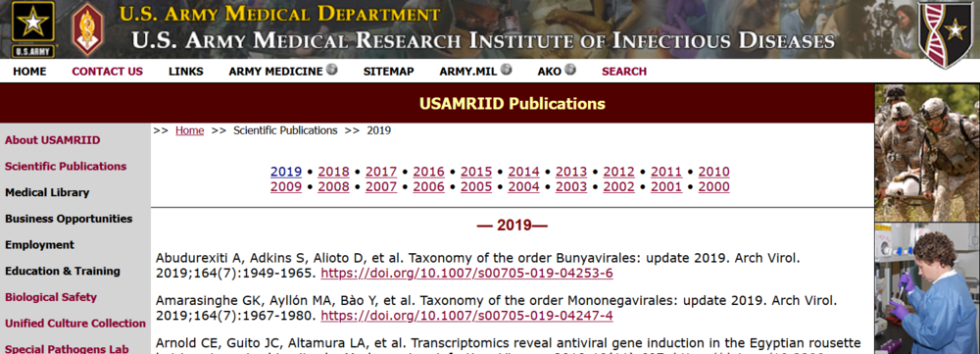This screenshot has height=354, width=980.
Task: Open the Mononegavirales taxonomy DOI link
Action: pos(466,316)
